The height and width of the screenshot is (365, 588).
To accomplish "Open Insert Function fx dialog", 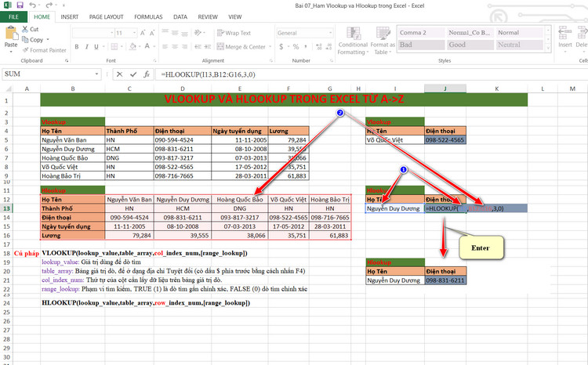I will 147,74.
